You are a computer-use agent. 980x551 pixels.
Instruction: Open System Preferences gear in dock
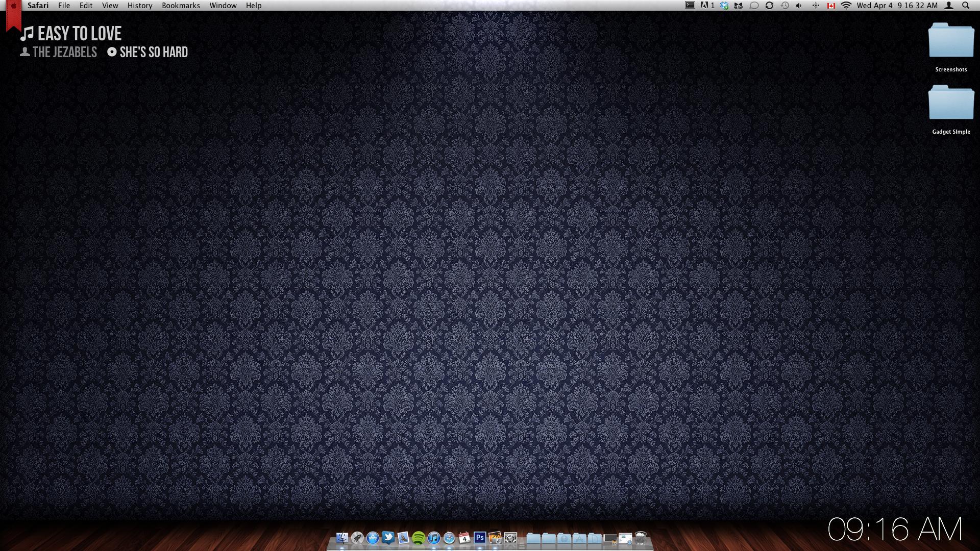click(x=510, y=538)
